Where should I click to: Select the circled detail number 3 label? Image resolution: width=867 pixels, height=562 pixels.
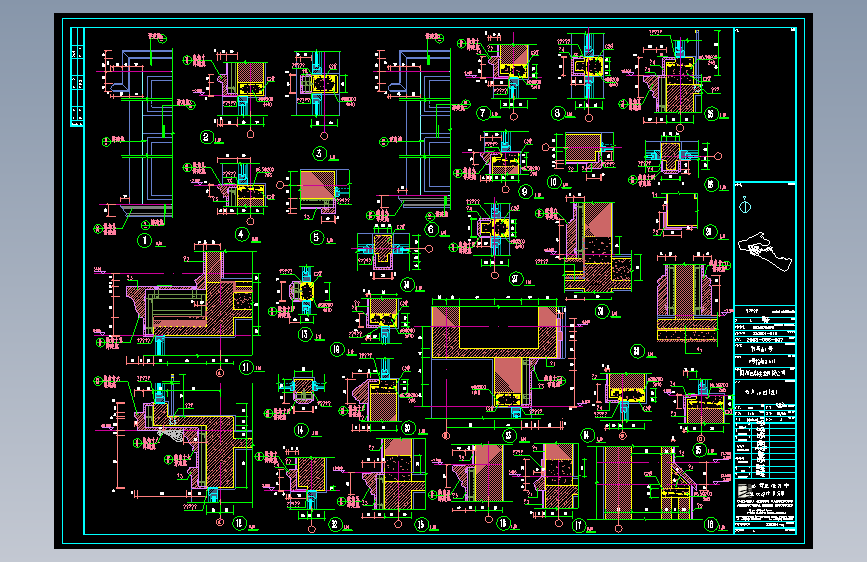click(x=319, y=153)
